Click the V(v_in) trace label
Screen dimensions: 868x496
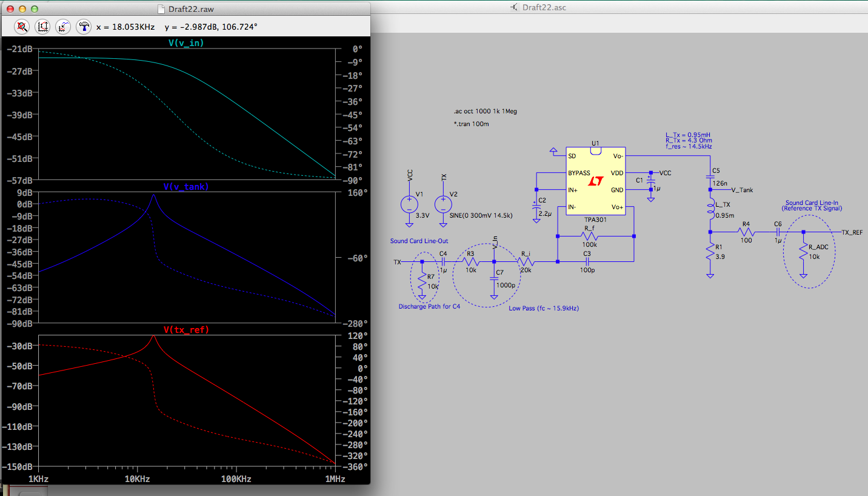point(186,43)
